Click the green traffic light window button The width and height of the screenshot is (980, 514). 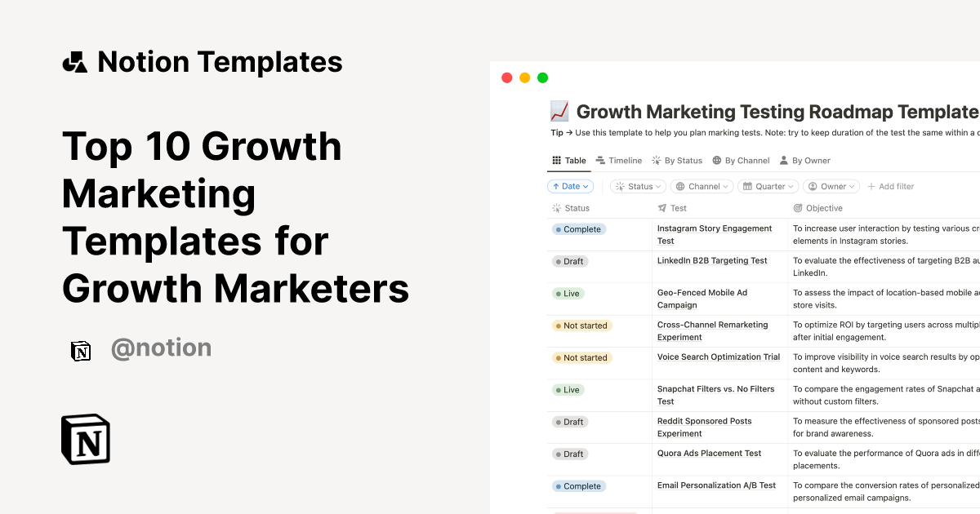click(542, 77)
